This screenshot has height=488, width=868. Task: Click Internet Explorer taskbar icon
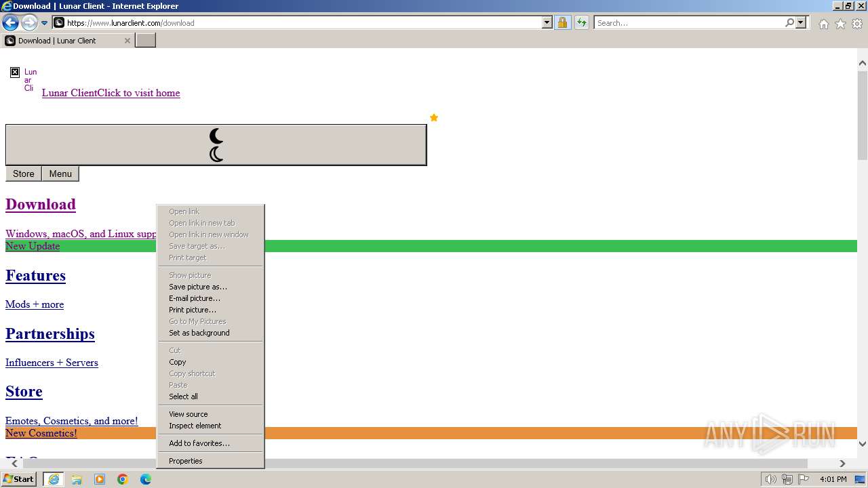click(54, 479)
